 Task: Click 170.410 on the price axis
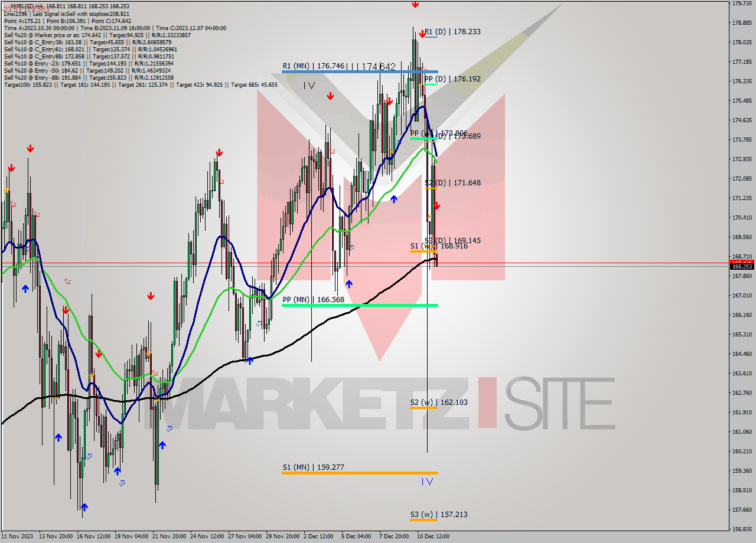click(x=742, y=218)
